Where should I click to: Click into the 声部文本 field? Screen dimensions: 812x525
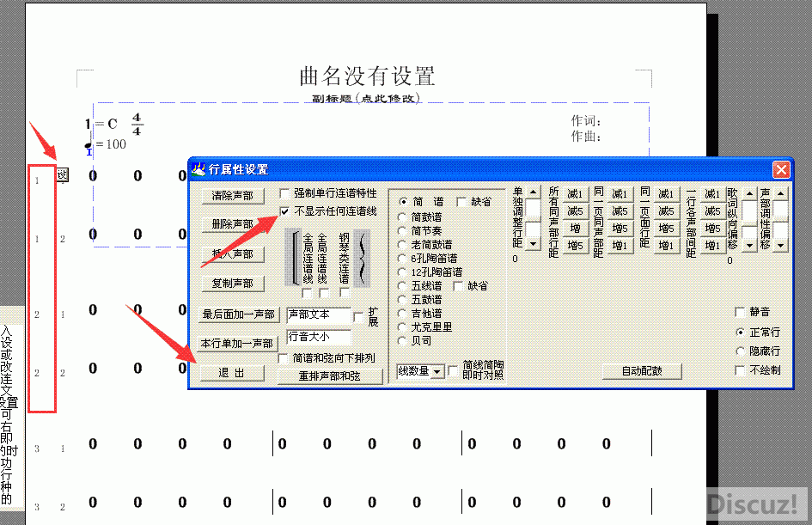[319, 314]
